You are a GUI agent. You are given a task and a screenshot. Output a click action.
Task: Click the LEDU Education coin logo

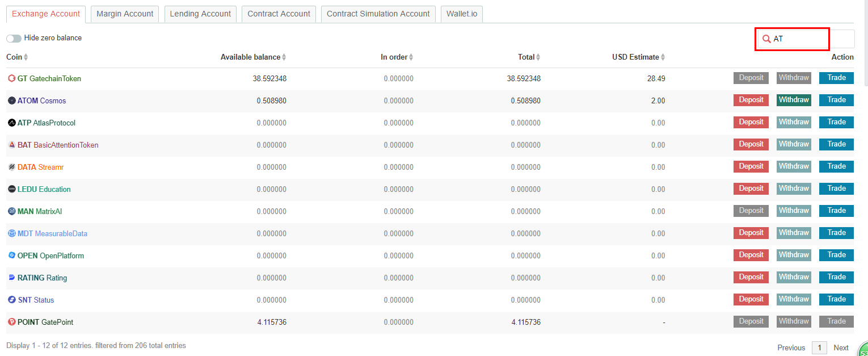(11, 189)
